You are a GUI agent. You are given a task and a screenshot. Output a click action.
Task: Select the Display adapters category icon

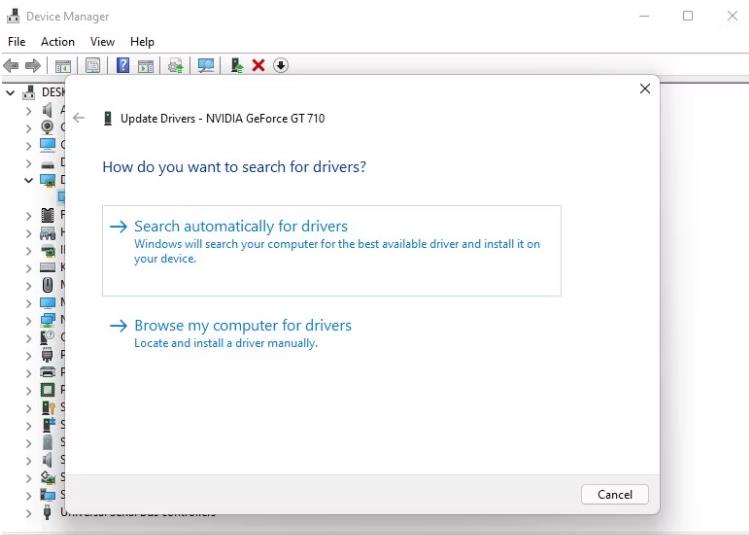[x=47, y=180]
